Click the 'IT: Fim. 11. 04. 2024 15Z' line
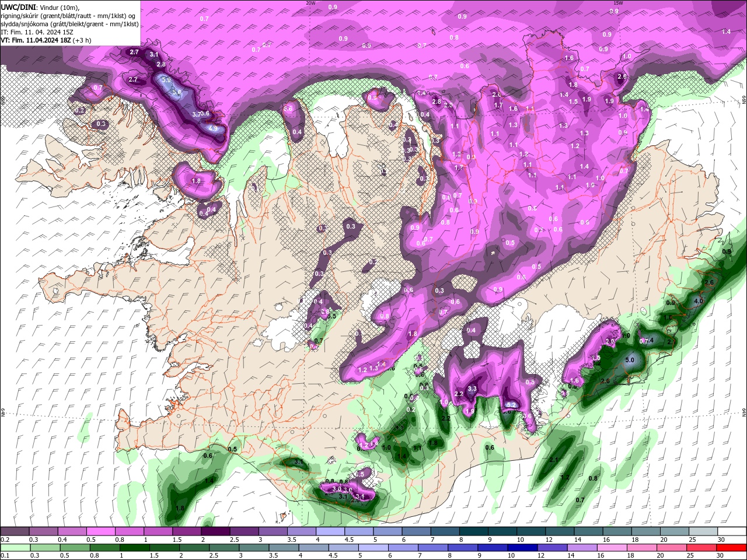This screenshot has width=747, height=560. tap(36, 32)
